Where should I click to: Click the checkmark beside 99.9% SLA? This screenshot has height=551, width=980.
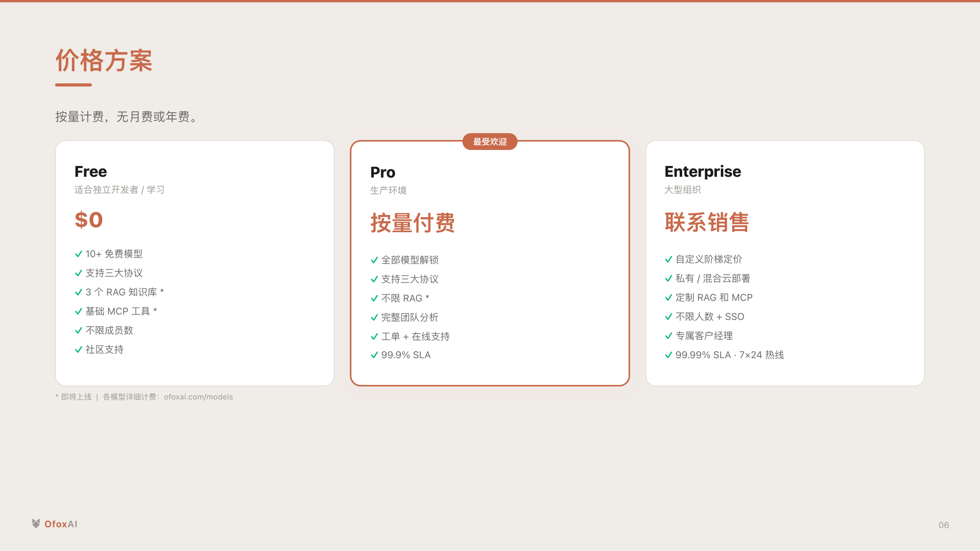(373, 355)
